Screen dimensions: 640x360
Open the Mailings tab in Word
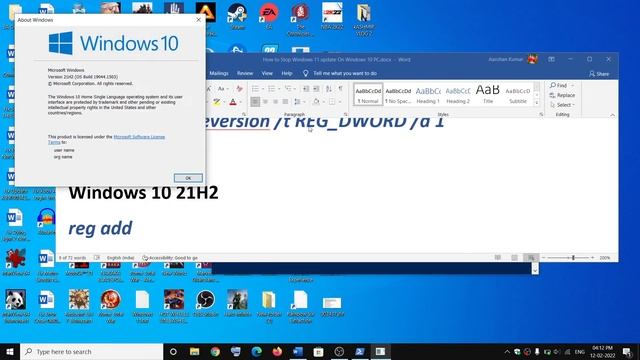click(x=219, y=73)
